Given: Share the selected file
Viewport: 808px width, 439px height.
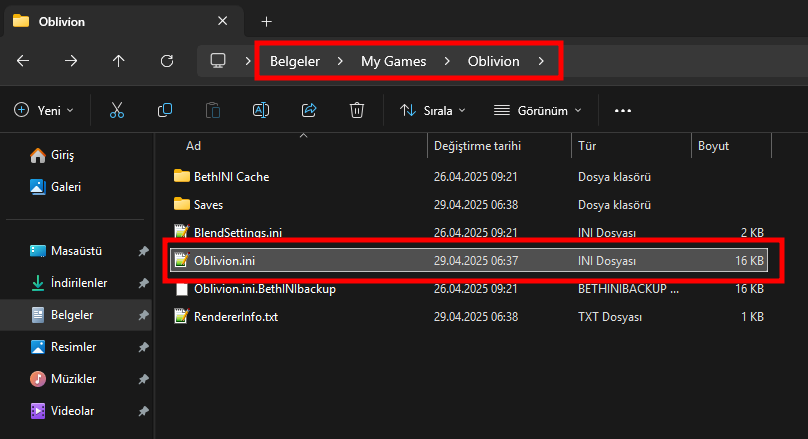Looking at the screenshot, I should click(x=309, y=110).
